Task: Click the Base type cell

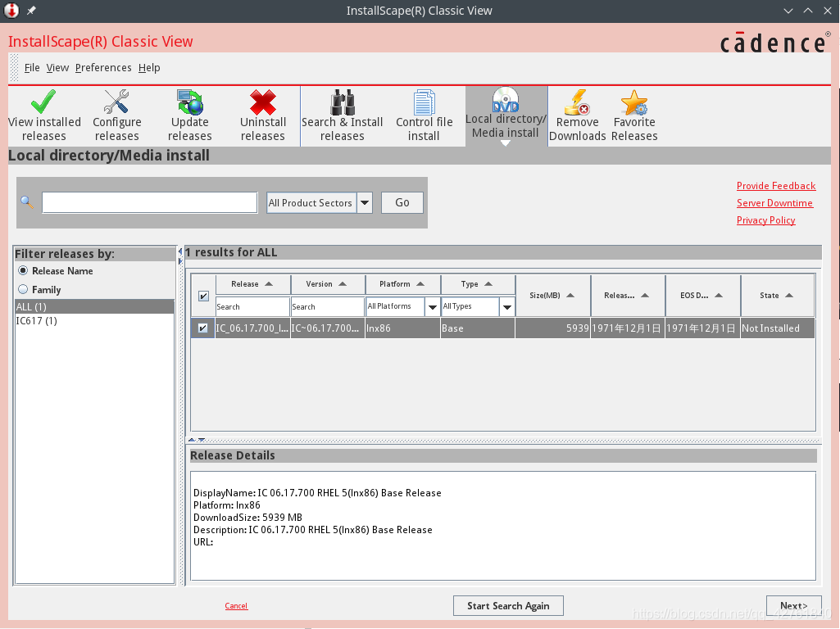Action: tap(477, 328)
